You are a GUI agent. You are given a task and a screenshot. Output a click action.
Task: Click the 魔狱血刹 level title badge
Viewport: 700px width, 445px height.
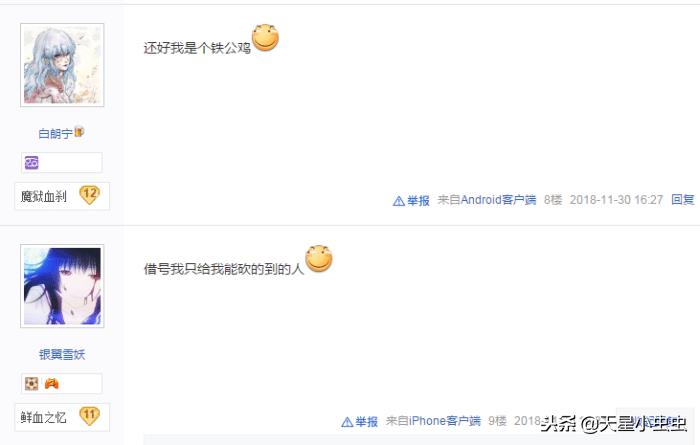62,196
